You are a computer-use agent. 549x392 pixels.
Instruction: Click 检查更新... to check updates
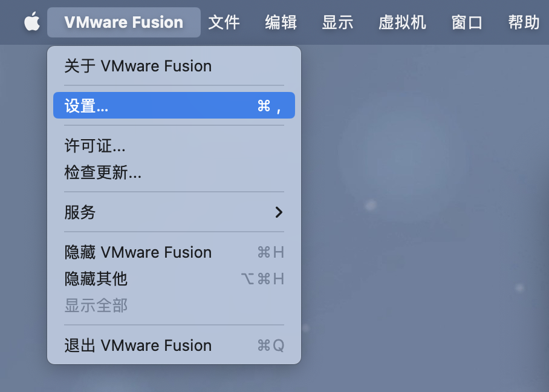pyautogui.click(x=103, y=173)
